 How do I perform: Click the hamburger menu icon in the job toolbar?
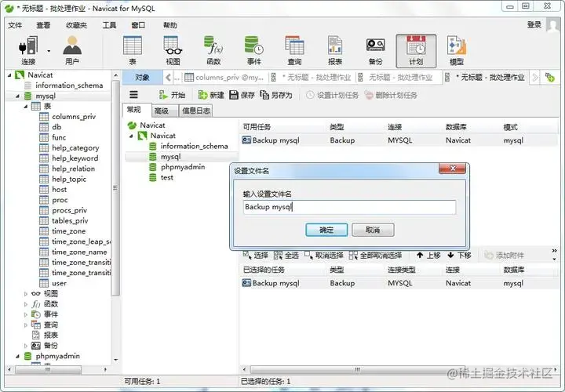[133, 95]
